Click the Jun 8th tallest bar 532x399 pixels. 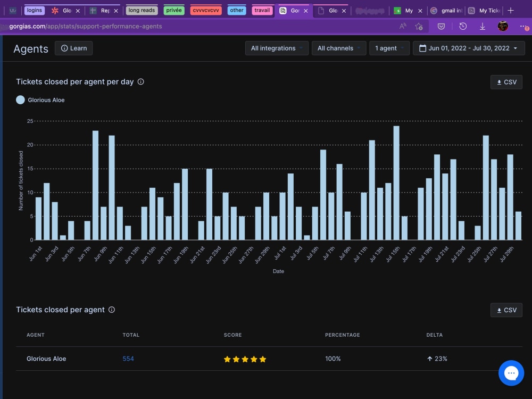95,185
